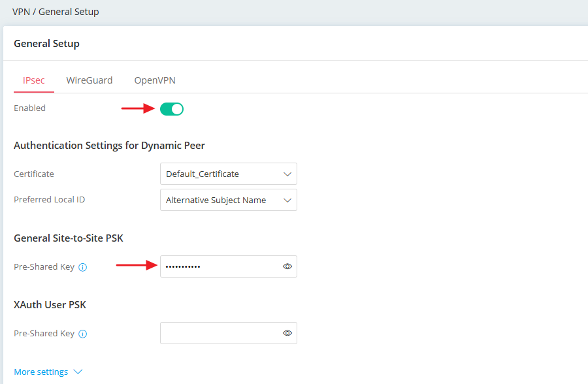Open the OpenVPN tab
Image resolution: width=588 pixels, height=384 pixels.
(x=155, y=80)
